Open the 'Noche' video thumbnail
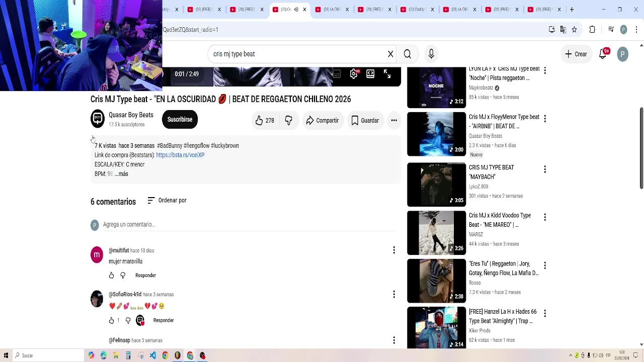The image size is (644, 362). click(436, 87)
